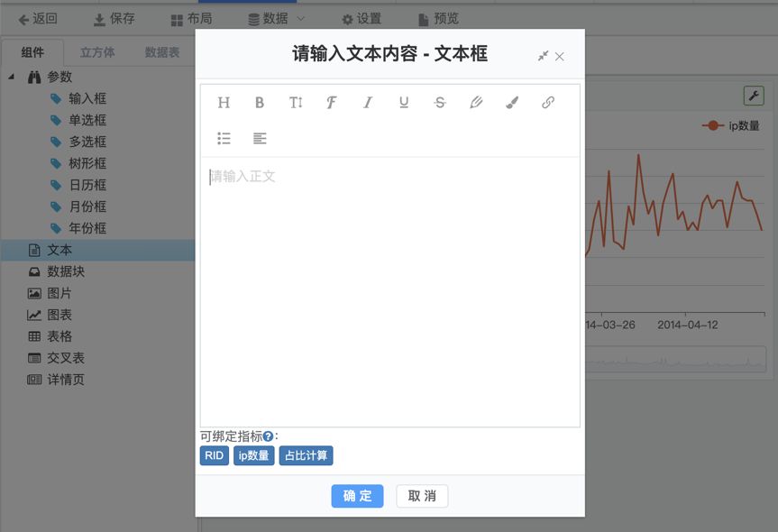Viewport: 778px width, 532px height.
Task: Toggle strikethrough formatting
Action: (x=440, y=103)
